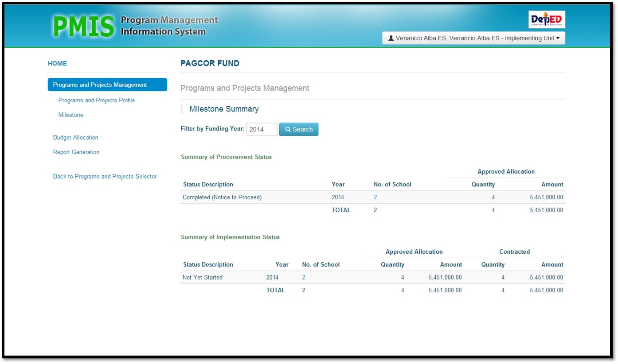Click the 'Filter by Funding Year:' label
The width and height of the screenshot is (618, 364).
click(x=212, y=129)
